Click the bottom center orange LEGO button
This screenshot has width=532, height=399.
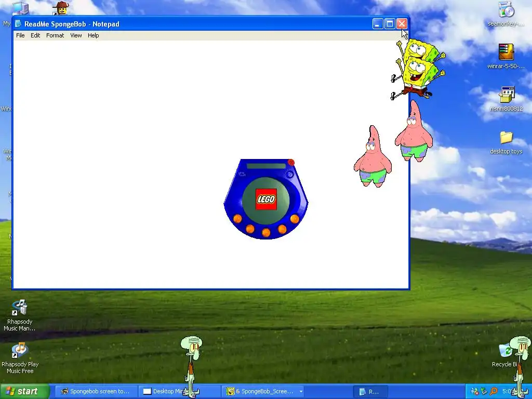266,232
